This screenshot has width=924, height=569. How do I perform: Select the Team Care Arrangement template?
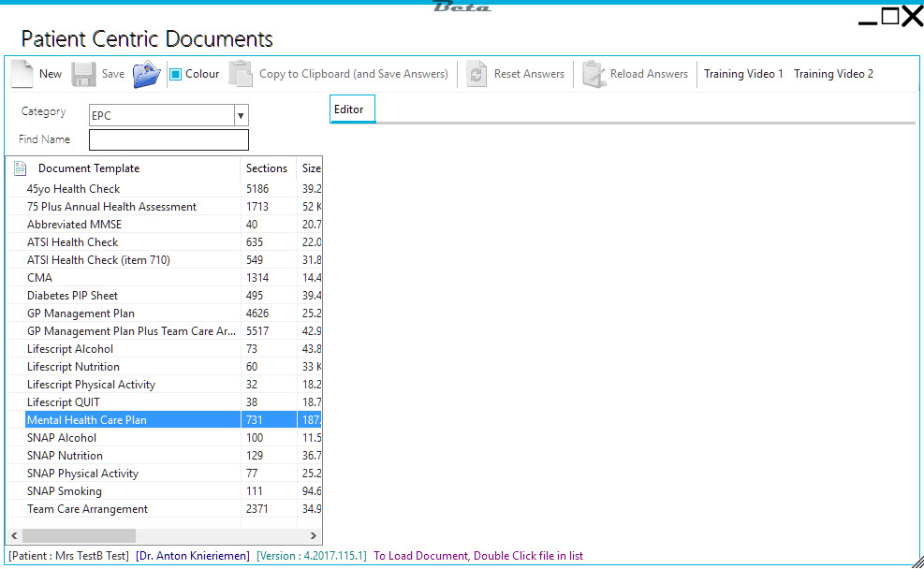pos(87,509)
